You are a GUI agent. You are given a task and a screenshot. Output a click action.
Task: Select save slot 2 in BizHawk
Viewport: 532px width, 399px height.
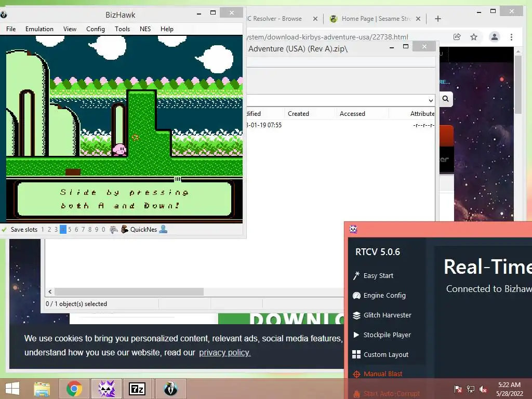click(x=49, y=229)
